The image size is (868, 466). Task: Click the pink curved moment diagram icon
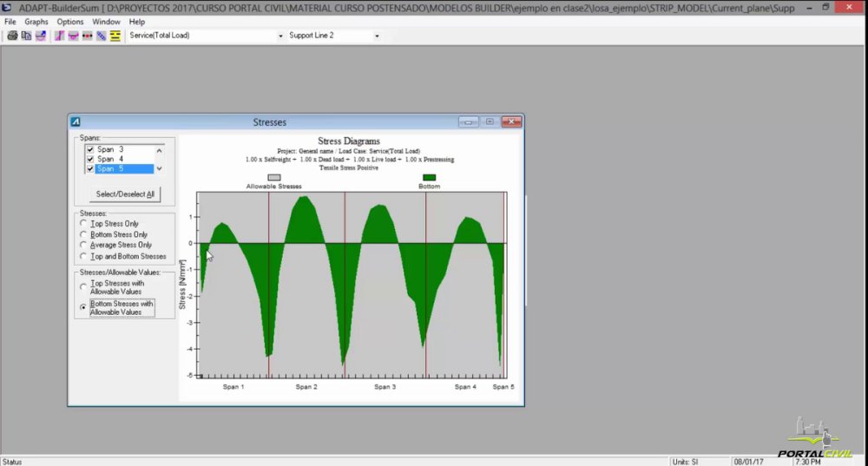pyautogui.click(x=73, y=36)
